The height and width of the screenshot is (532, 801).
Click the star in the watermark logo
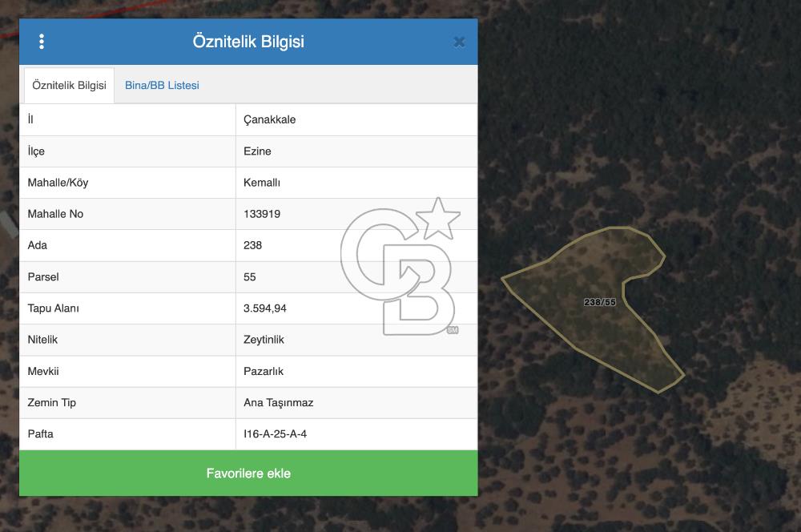tap(440, 218)
